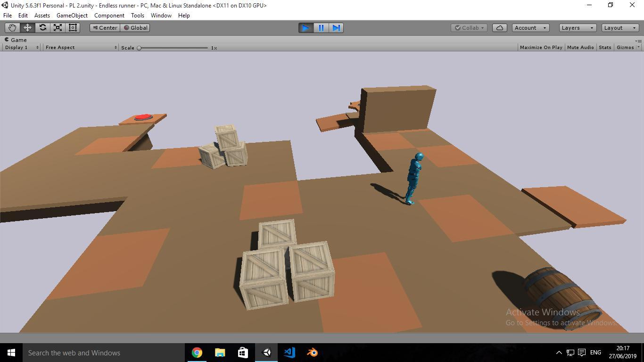The height and width of the screenshot is (362, 644).
Task: Open the Window menu
Action: [161, 15]
